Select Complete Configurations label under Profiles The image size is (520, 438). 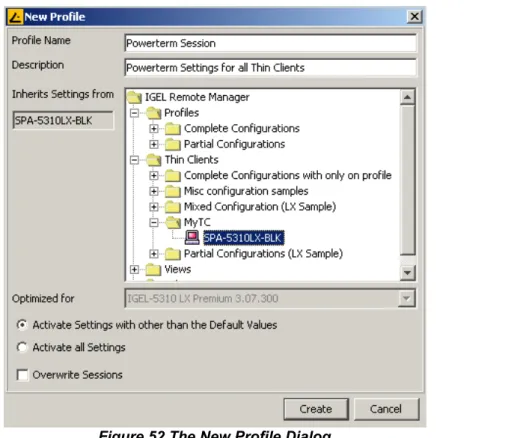tap(242, 129)
